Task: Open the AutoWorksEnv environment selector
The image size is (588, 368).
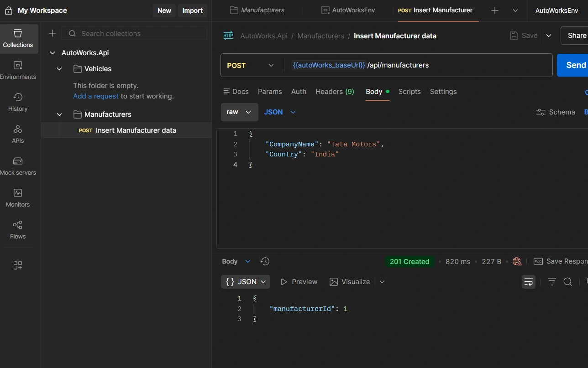Action: 557,10
